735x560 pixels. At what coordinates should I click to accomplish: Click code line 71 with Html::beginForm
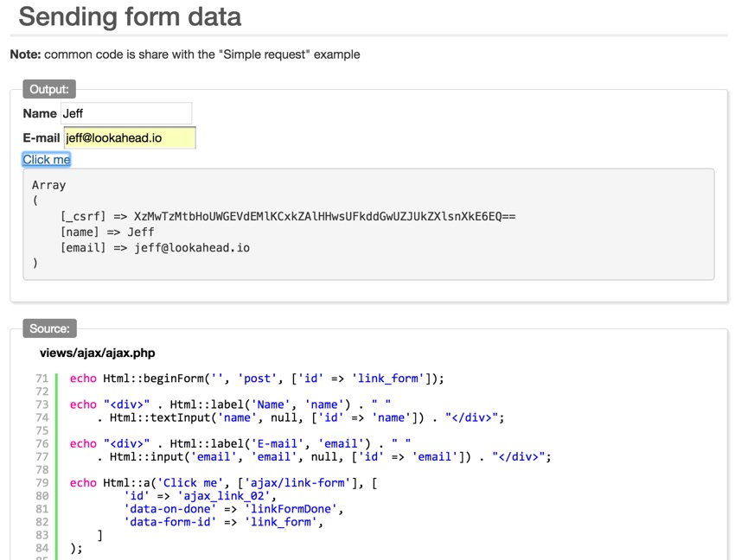257,379
